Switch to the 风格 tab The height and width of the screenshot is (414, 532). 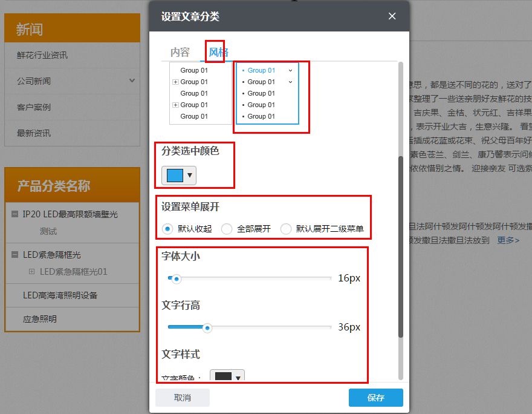click(215, 52)
